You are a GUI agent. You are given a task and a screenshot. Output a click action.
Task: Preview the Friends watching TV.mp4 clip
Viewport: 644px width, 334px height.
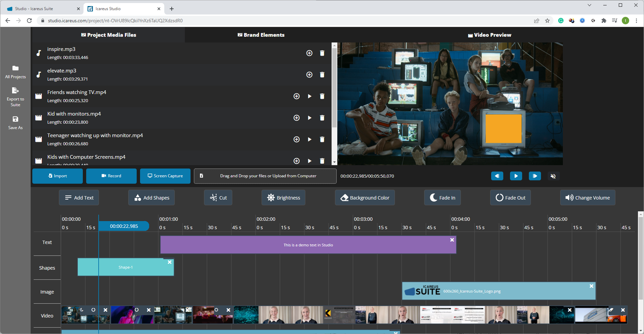pos(309,96)
